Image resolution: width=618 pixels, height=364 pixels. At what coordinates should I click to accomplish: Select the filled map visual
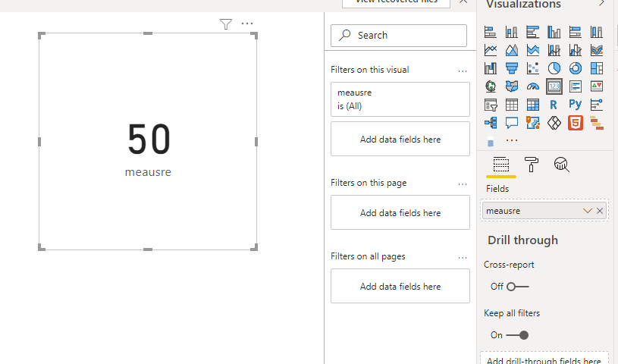[x=512, y=86]
